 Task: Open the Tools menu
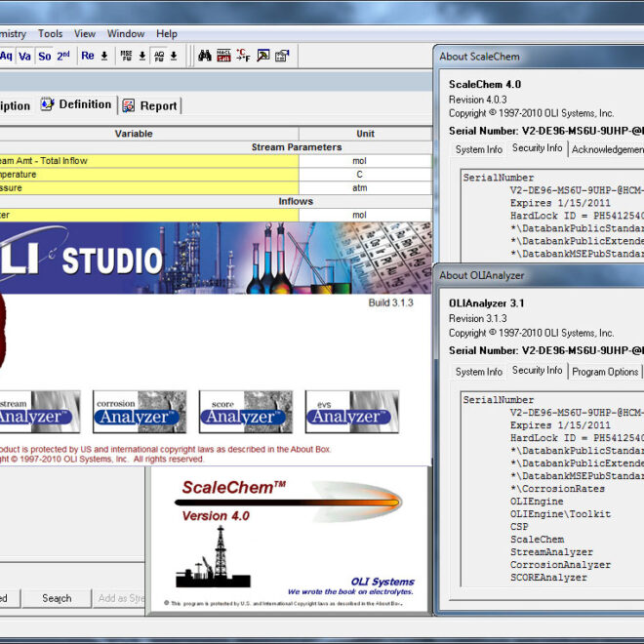point(50,33)
